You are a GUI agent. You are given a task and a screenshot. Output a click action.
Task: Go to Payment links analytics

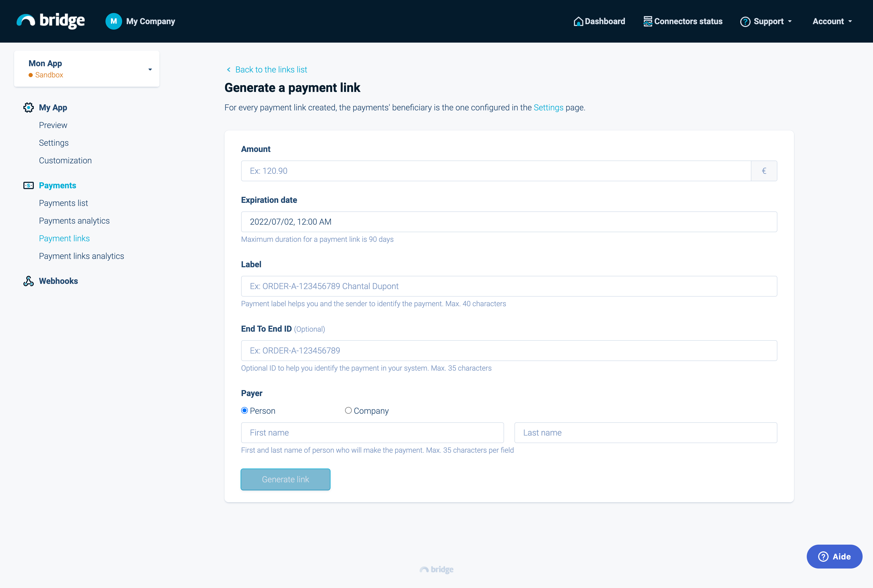click(81, 256)
